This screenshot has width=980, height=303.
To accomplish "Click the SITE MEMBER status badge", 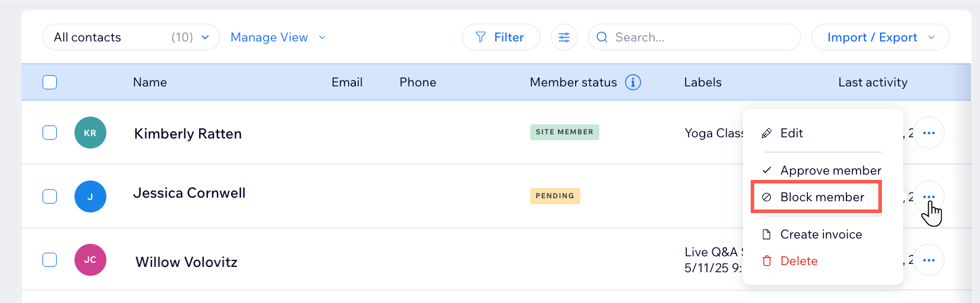I will click(564, 132).
